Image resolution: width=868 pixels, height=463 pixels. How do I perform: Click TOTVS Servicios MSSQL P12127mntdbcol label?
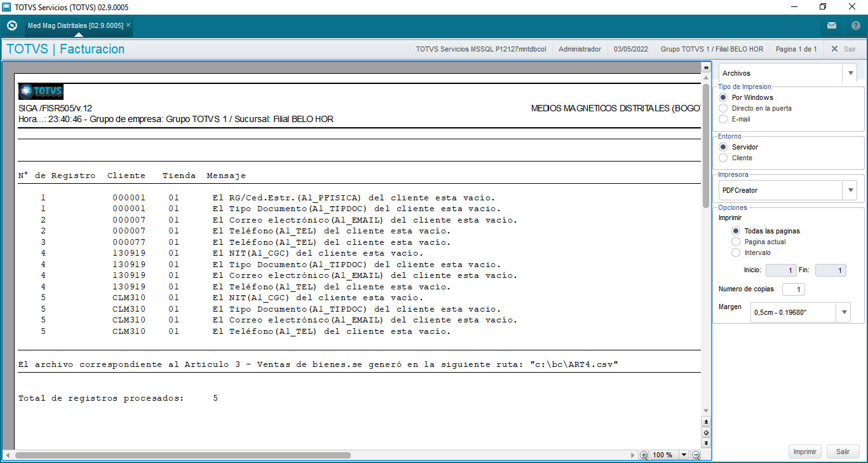(481, 49)
